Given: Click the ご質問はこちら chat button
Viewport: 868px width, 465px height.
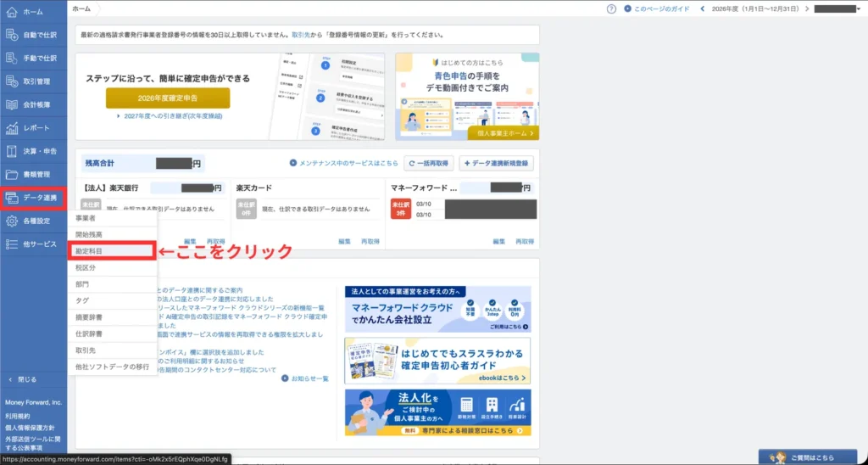Looking at the screenshot, I should [x=808, y=457].
